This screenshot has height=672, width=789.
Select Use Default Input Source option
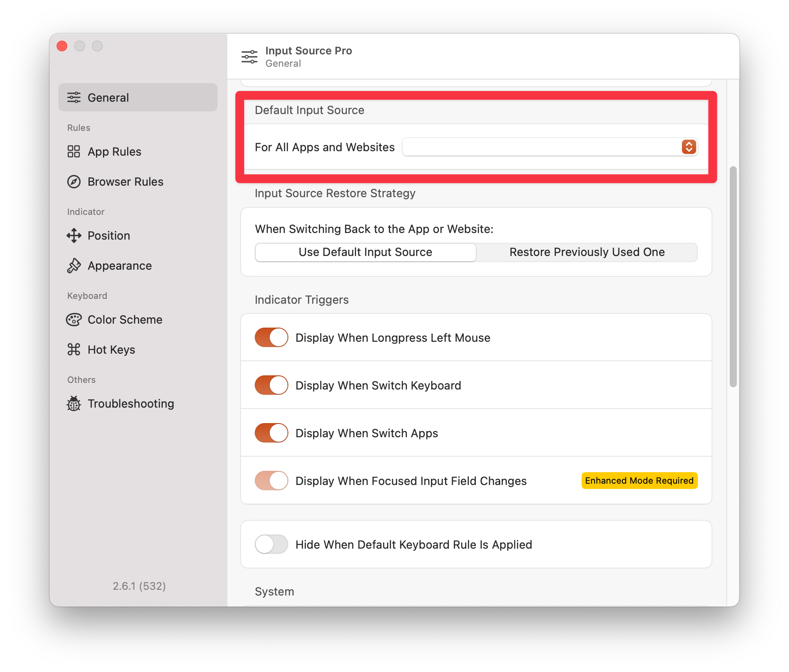[x=365, y=252]
